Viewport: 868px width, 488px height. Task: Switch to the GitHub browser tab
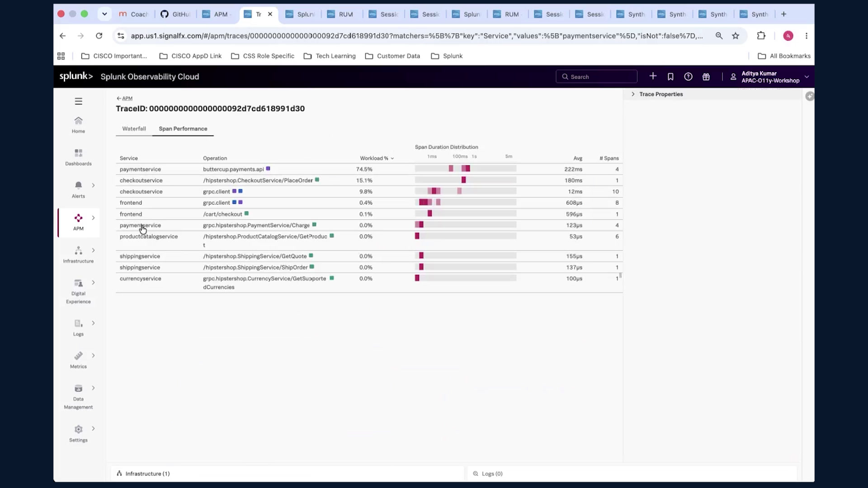[175, 14]
